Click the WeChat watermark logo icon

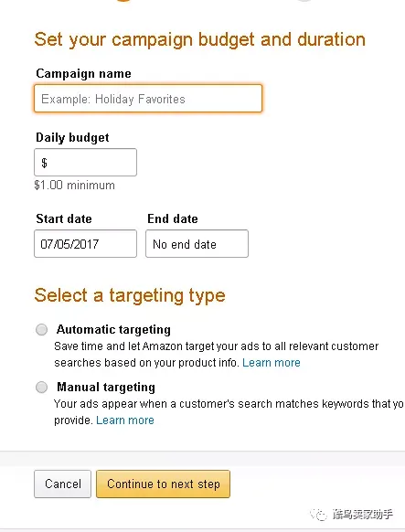coord(318,515)
